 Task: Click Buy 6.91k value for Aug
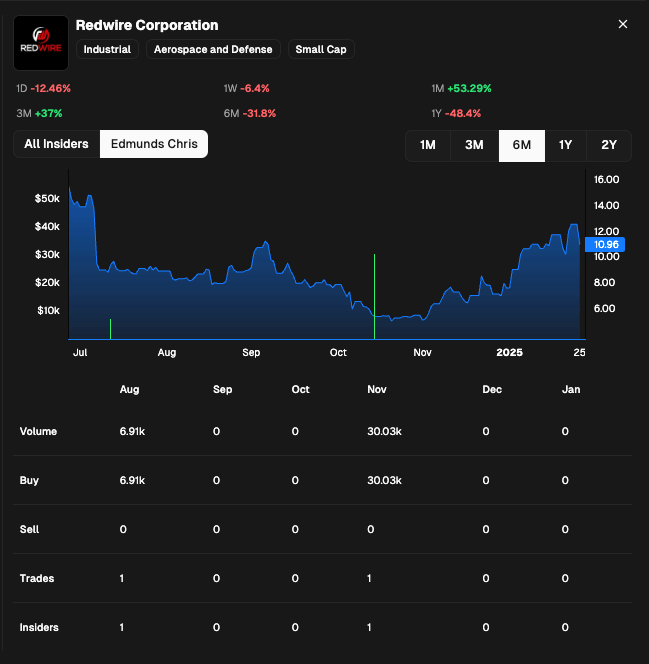132,480
